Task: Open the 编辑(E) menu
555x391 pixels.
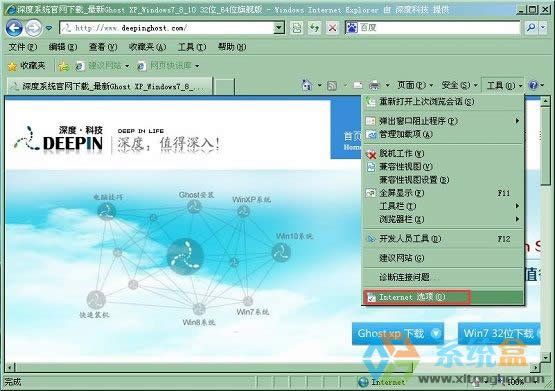Action: tap(63, 47)
